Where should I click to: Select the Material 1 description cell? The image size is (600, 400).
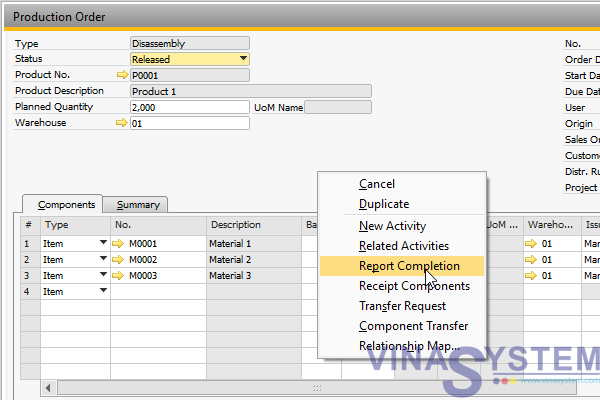click(x=254, y=243)
